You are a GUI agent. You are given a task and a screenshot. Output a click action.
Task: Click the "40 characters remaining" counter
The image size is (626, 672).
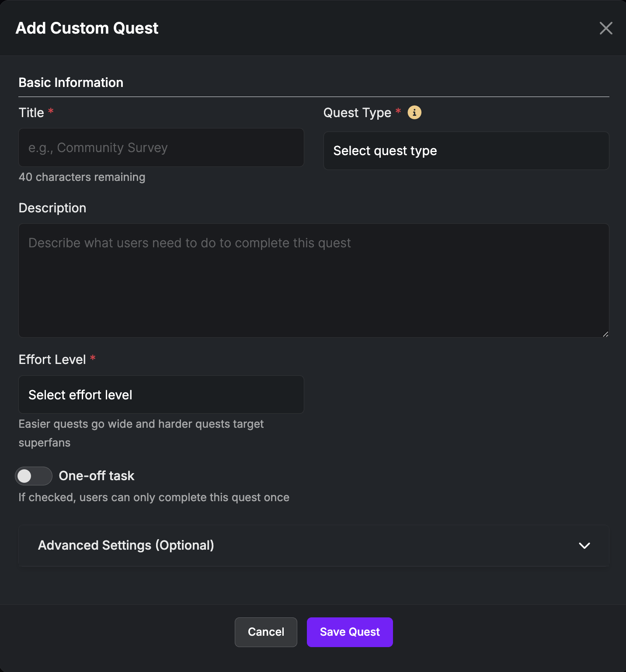click(x=82, y=177)
